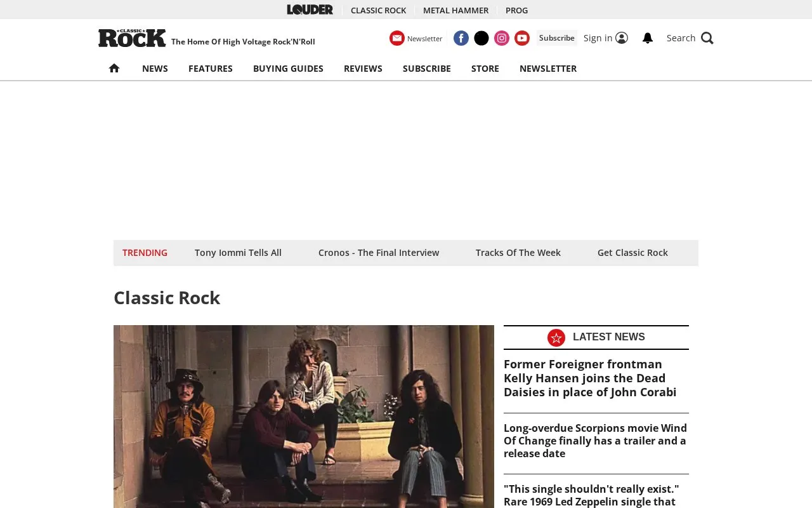This screenshot has width=812, height=508.
Task: Read Kelly Hansen joins Dead Daisies article
Action: (x=590, y=378)
